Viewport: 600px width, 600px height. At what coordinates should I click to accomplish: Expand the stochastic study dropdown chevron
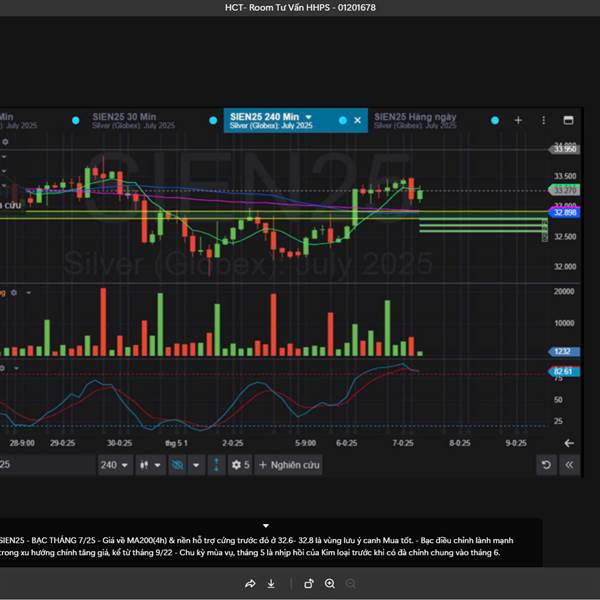click(x=16, y=368)
